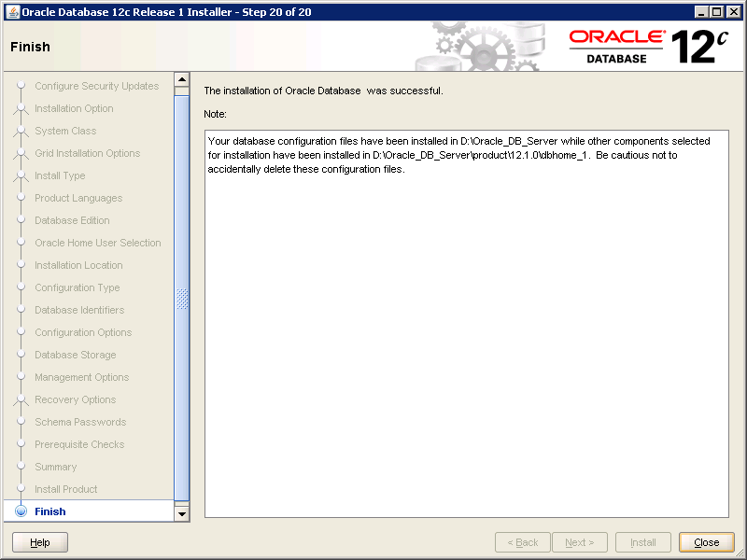Image resolution: width=747 pixels, height=560 pixels.
Task: Select Grid Installation Options step
Action: pos(87,153)
